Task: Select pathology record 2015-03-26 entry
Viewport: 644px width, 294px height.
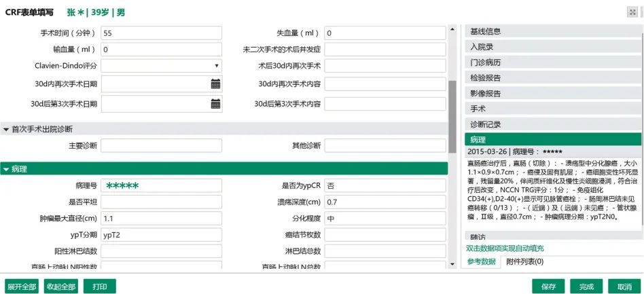Action: 553,151
